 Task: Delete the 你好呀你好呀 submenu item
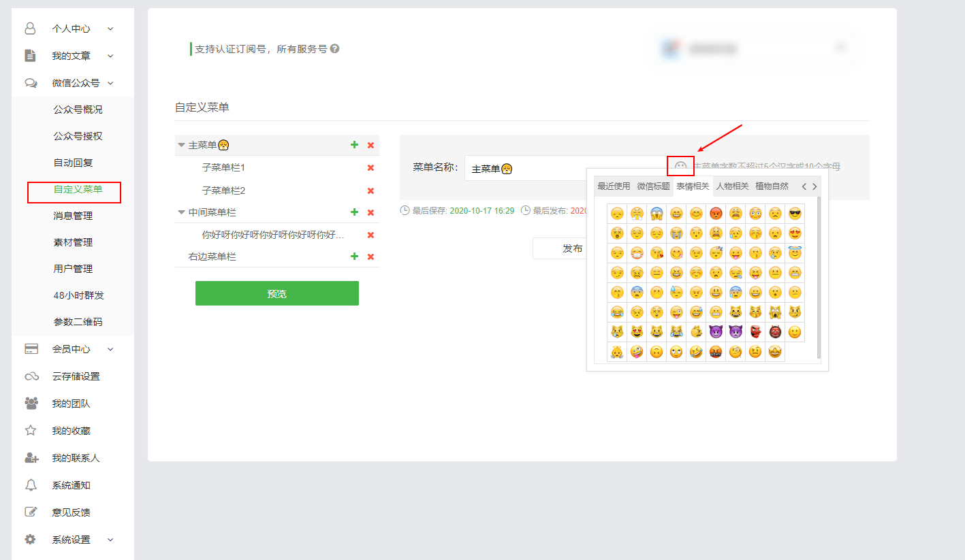click(x=370, y=235)
